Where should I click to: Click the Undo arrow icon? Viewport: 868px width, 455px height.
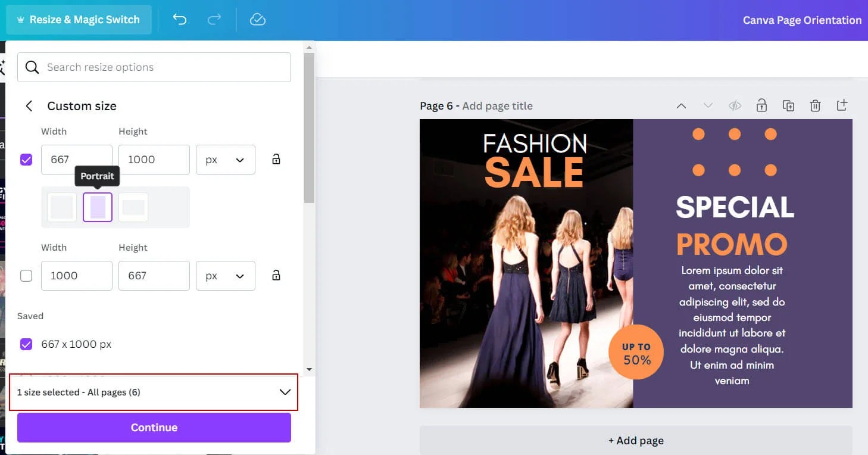point(179,20)
